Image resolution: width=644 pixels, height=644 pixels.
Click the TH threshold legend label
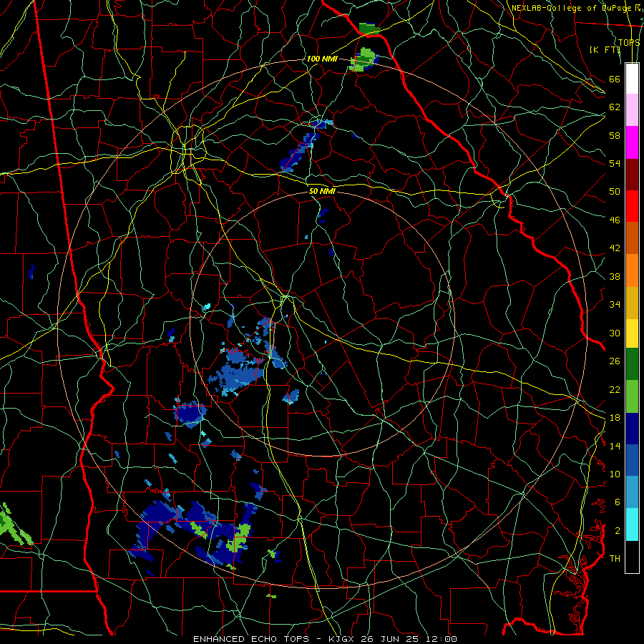click(x=615, y=559)
